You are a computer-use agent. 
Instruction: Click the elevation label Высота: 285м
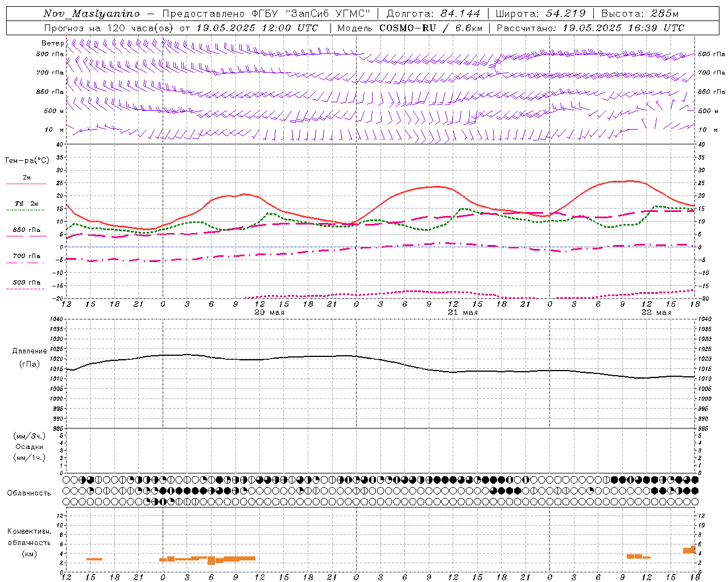tap(640, 14)
